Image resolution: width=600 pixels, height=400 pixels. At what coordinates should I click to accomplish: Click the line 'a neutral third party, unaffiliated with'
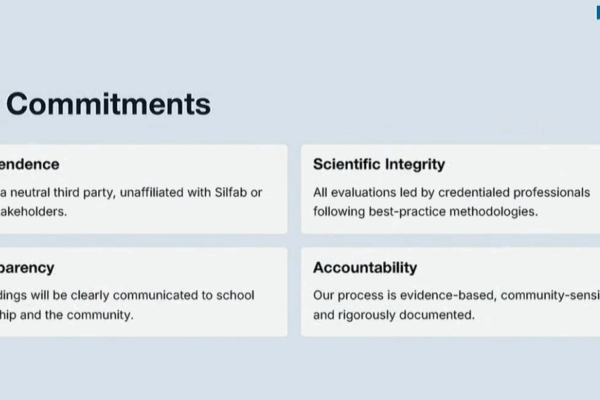[x=106, y=192]
